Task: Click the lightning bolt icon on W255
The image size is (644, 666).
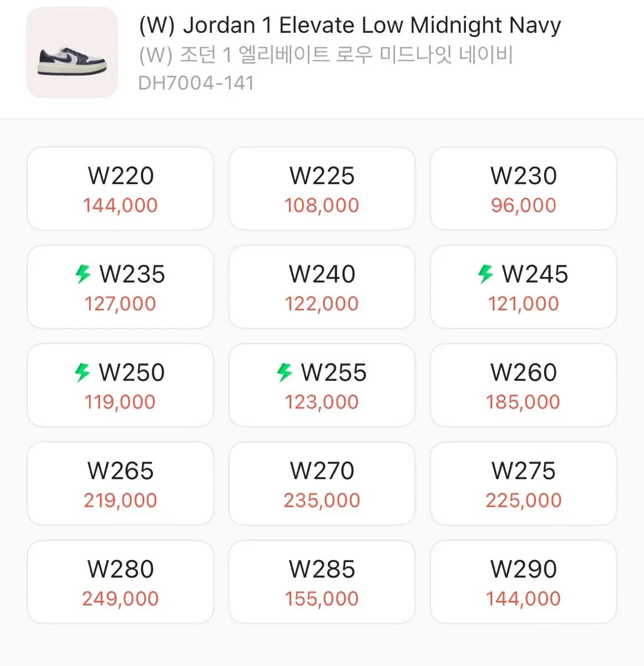Action: pyautogui.click(x=285, y=372)
